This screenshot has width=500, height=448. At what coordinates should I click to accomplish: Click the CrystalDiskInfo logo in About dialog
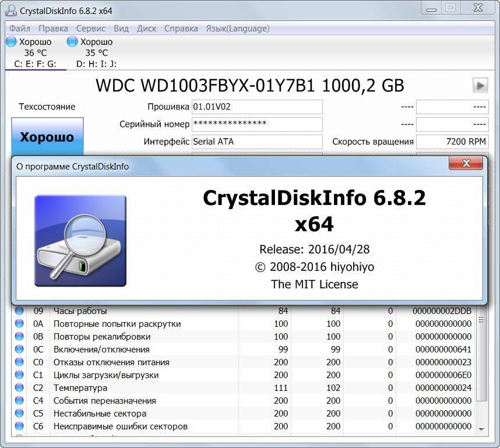click(80, 241)
